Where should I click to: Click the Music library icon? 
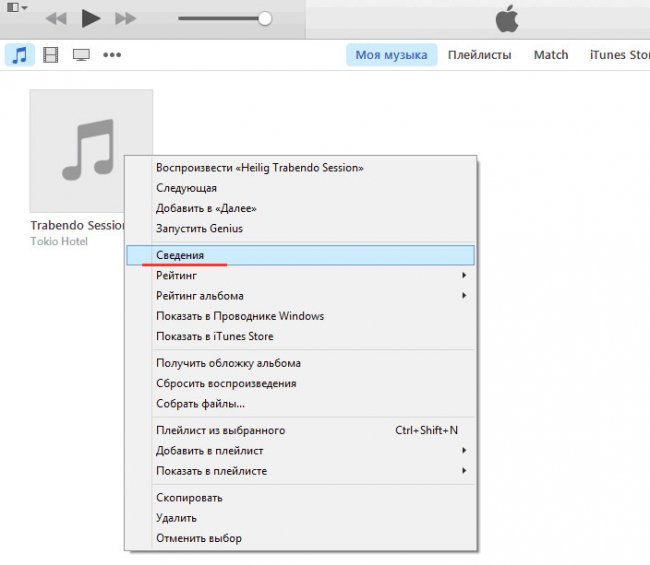19,55
